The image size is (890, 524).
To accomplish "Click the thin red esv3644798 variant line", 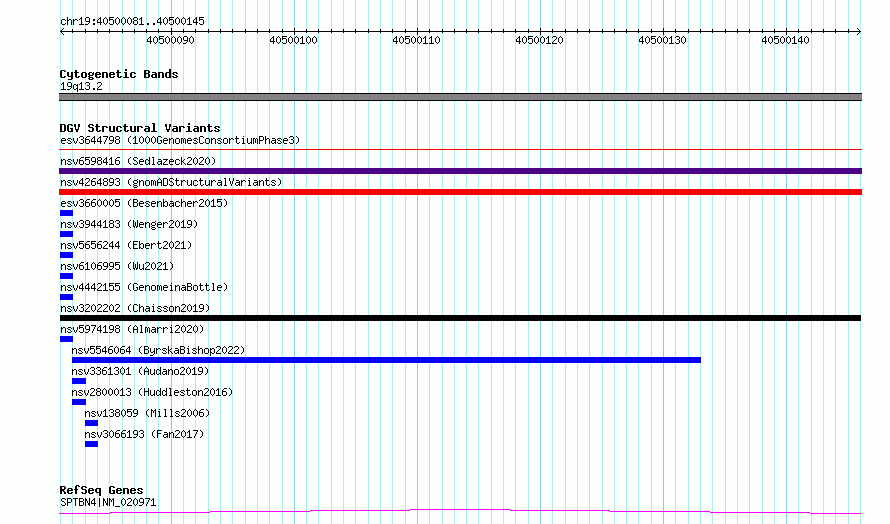I will (x=460, y=150).
